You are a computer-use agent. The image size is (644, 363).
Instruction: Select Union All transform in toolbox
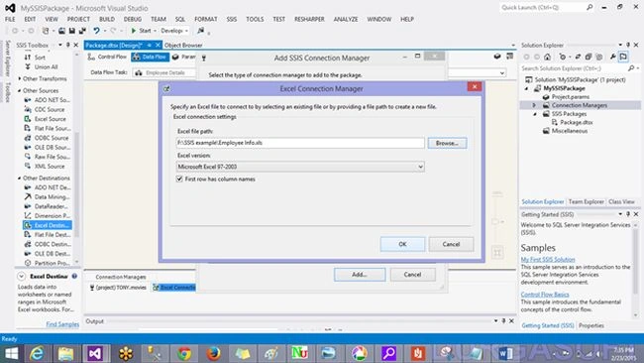(x=42, y=66)
